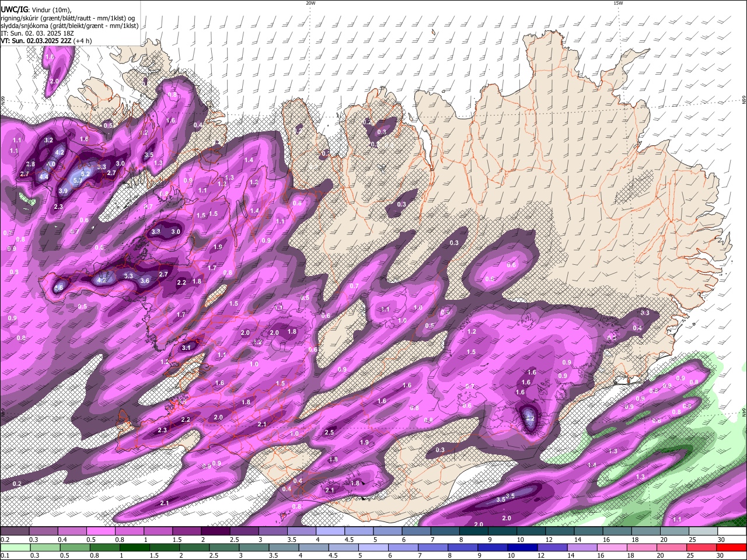The image size is (747, 560).
Task: Click the light gray 25–30 swatch in purple legend
Action: tap(703, 531)
